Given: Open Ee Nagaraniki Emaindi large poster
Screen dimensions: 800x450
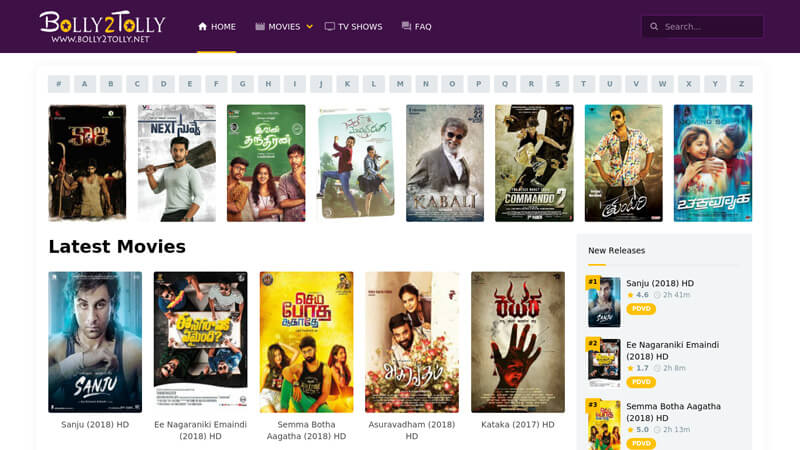Looking at the screenshot, I should point(201,342).
